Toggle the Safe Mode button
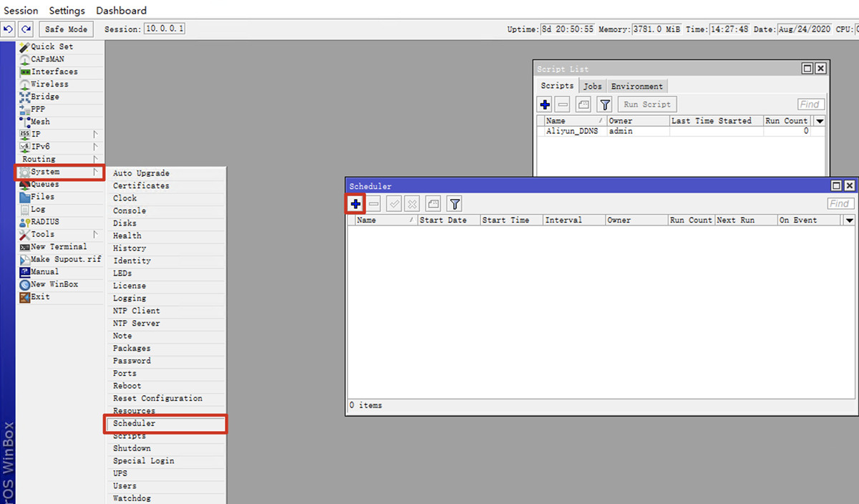This screenshot has width=859, height=504. (x=65, y=29)
